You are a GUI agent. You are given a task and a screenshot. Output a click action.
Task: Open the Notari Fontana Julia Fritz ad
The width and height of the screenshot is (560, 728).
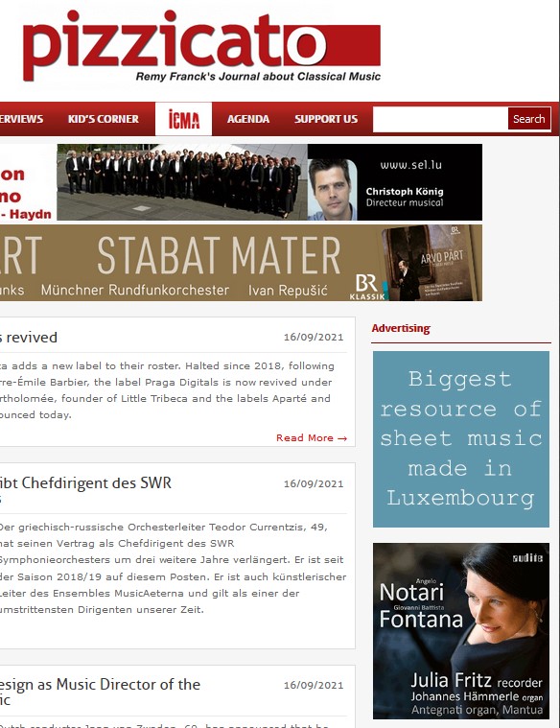(461, 631)
